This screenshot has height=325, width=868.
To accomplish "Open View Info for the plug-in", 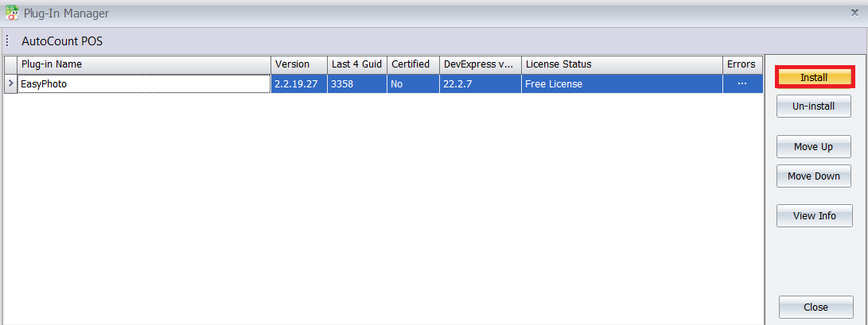I will click(x=814, y=215).
